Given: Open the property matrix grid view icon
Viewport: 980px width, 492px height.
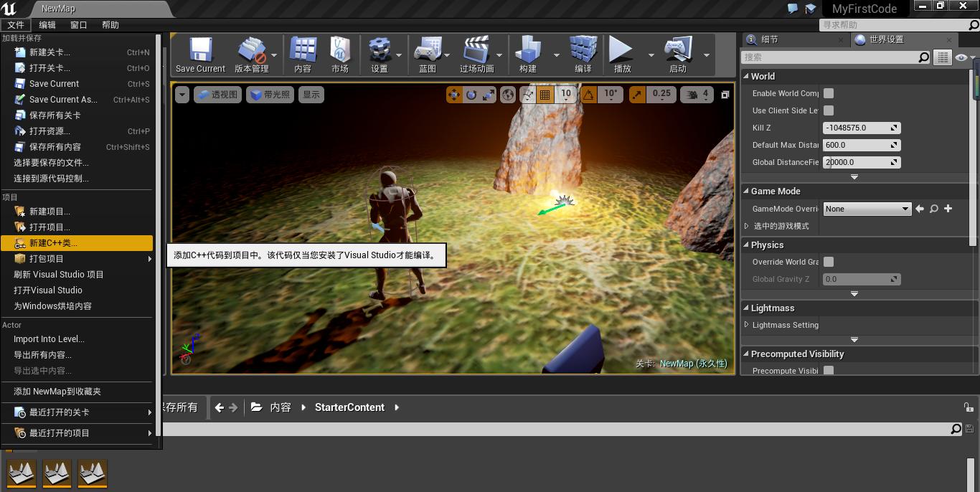Looking at the screenshot, I should pyautogui.click(x=943, y=57).
